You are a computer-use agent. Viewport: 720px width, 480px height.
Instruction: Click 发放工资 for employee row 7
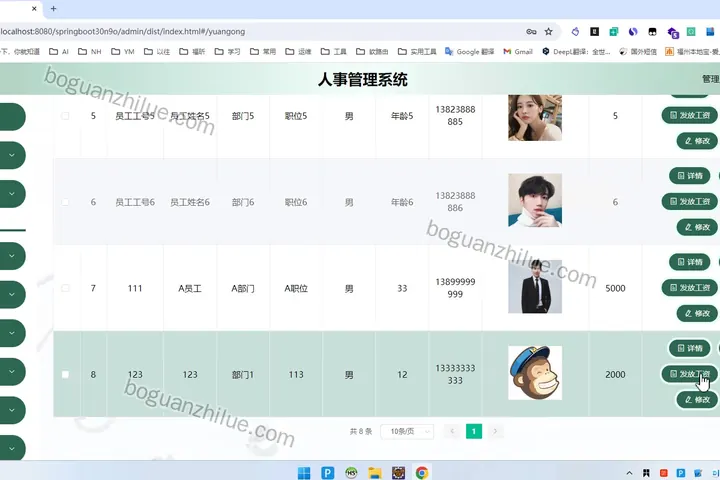click(x=690, y=288)
